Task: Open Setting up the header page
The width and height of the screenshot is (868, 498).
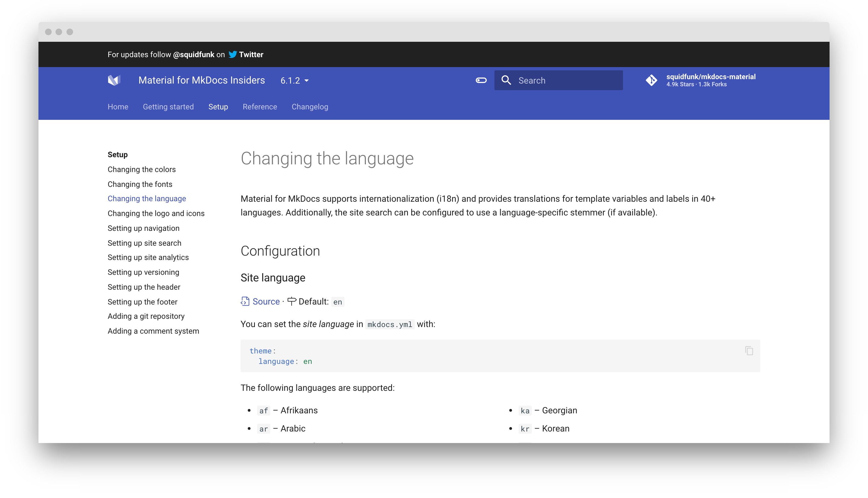Action: (x=144, y=287)
